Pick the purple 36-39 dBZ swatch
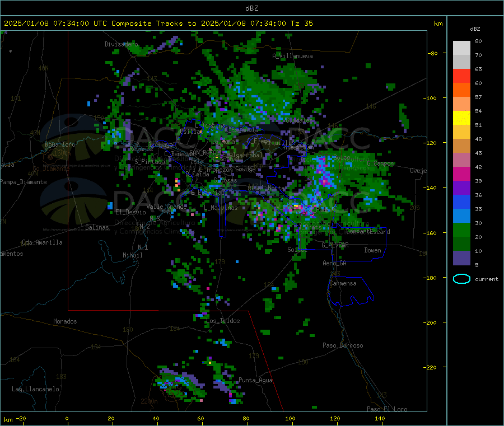This screenshot has width=504, height=426. pos(461,188)
